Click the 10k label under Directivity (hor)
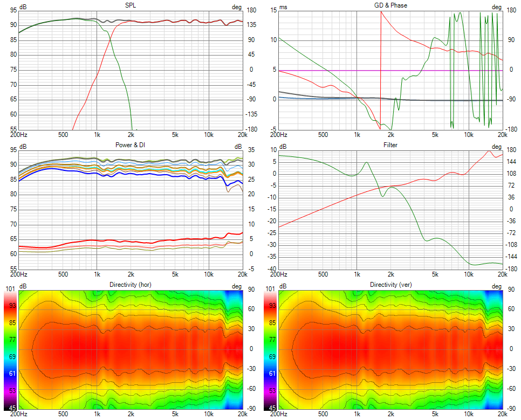 click(x=209, y=414)
